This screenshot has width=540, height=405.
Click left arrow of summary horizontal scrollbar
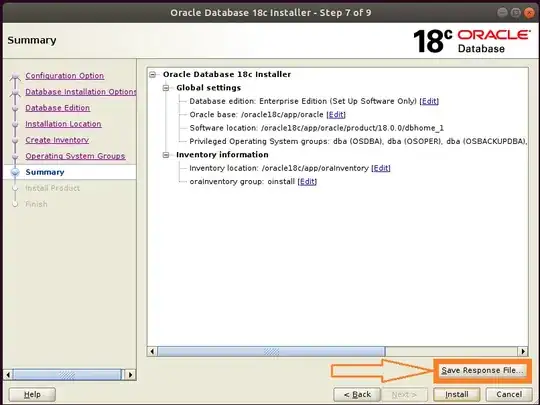(x=152, y=352)
